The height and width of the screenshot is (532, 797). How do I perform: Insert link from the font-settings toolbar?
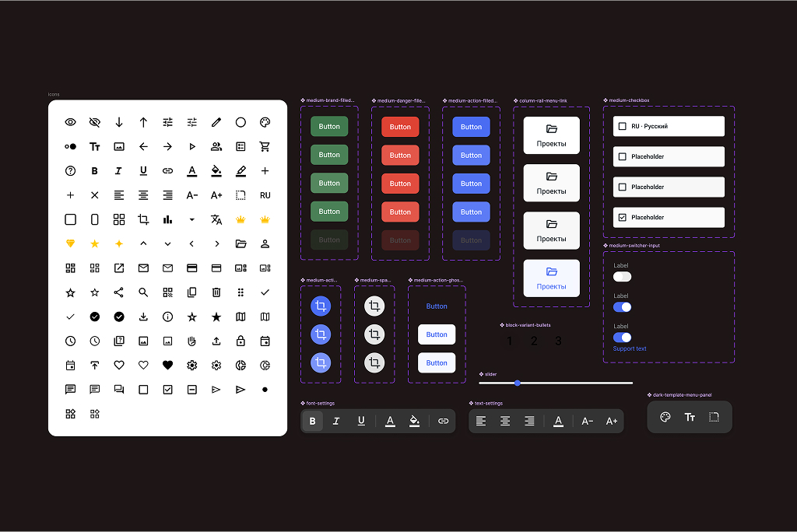443,421
